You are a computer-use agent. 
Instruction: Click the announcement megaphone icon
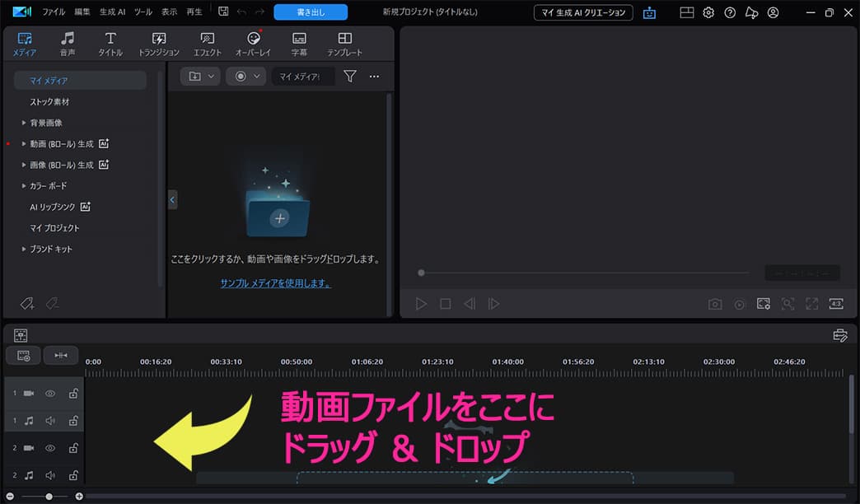[751, 12]
